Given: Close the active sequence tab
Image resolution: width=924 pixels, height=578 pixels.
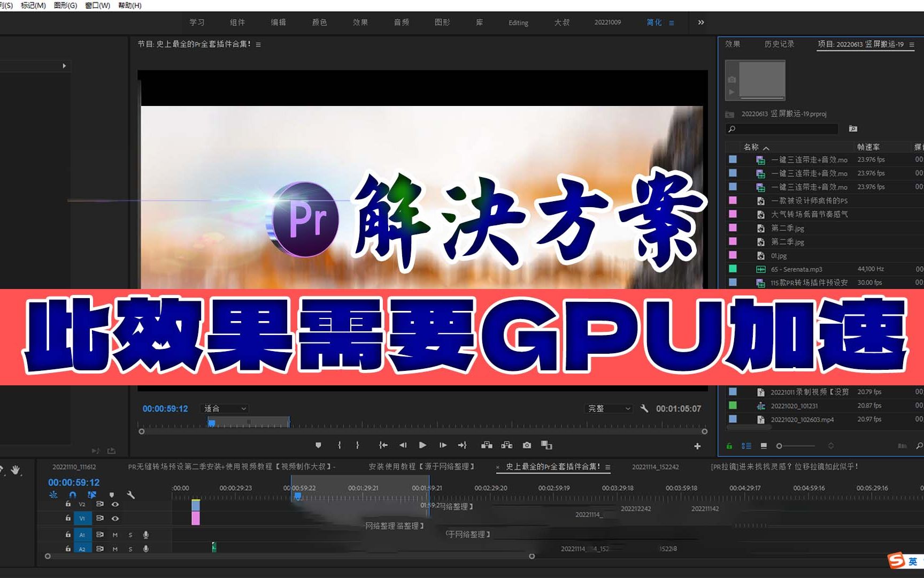Looking at the screenshot, I should (498, 467).
